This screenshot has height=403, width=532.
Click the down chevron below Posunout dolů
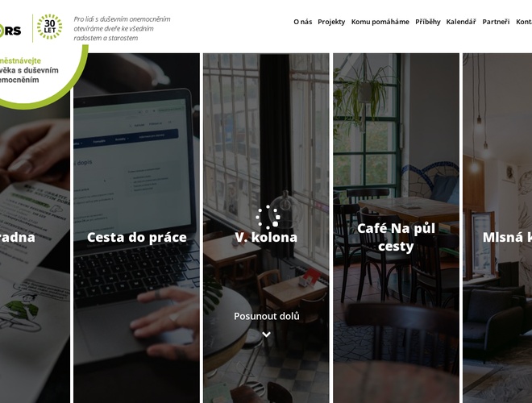pyautogui.click(x=266, y=334)
